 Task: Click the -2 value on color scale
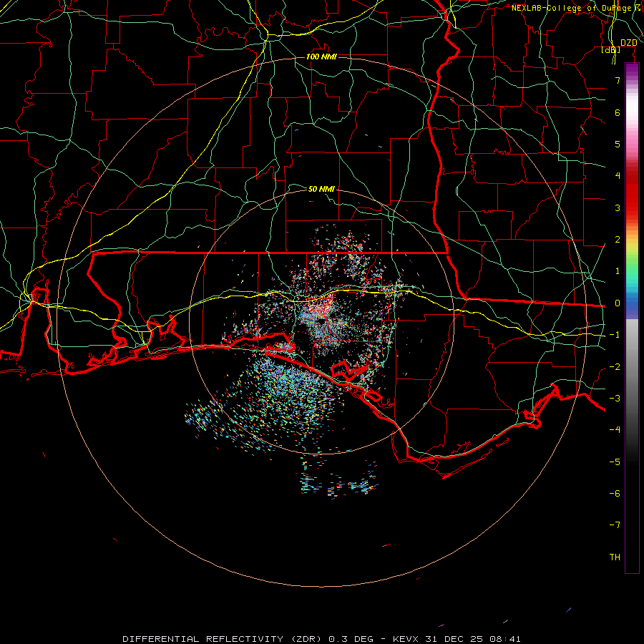[x=615, y=367]
